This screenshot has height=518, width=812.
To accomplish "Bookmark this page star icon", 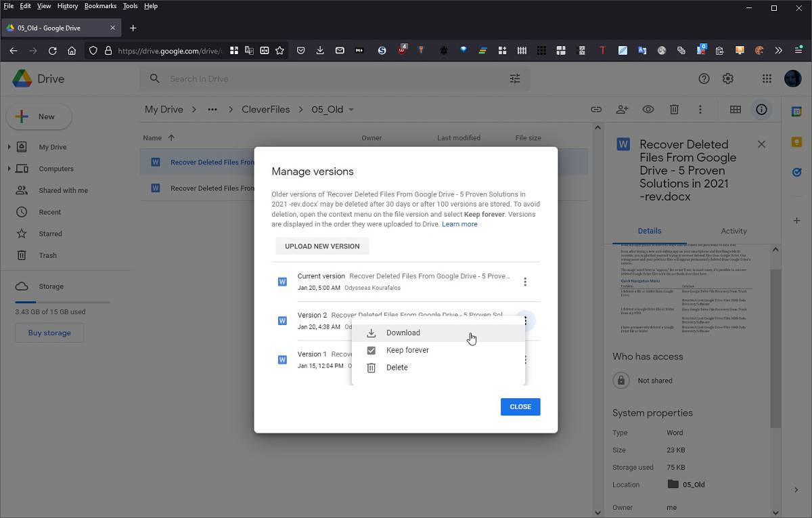I will pyautogui.click(x=279, y=50).
